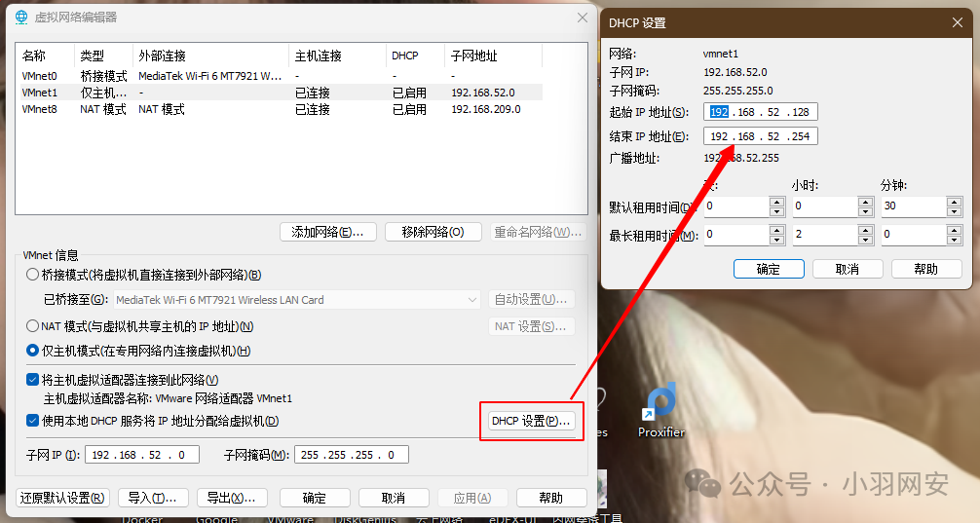Select bridged mode radio button
Screen dimensions: 980x523
point(32,275)
